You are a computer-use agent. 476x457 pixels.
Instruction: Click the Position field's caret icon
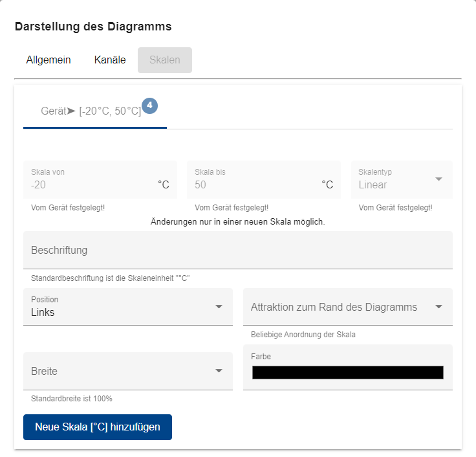[219, 306]
